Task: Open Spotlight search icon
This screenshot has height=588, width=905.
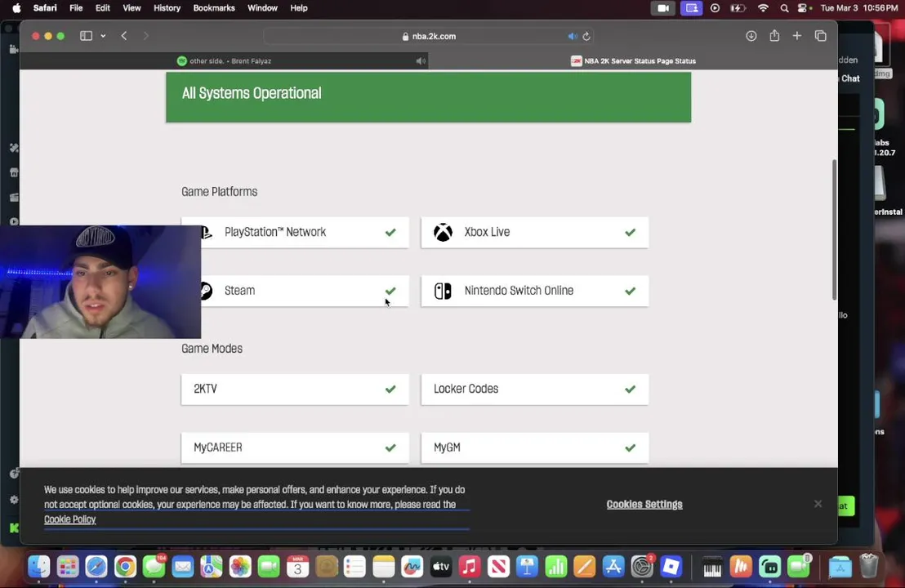Action: tap(784, 8)
